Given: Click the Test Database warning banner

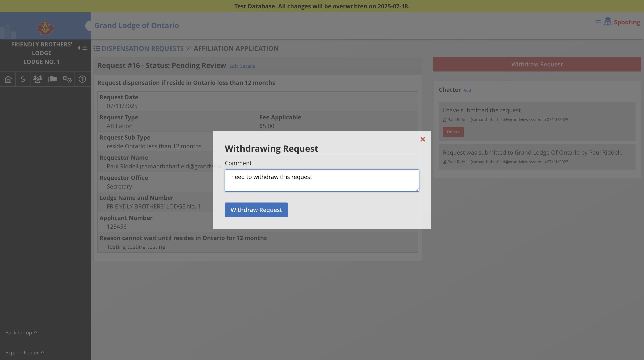Looking at the screenshot, I should pos(322,6).
